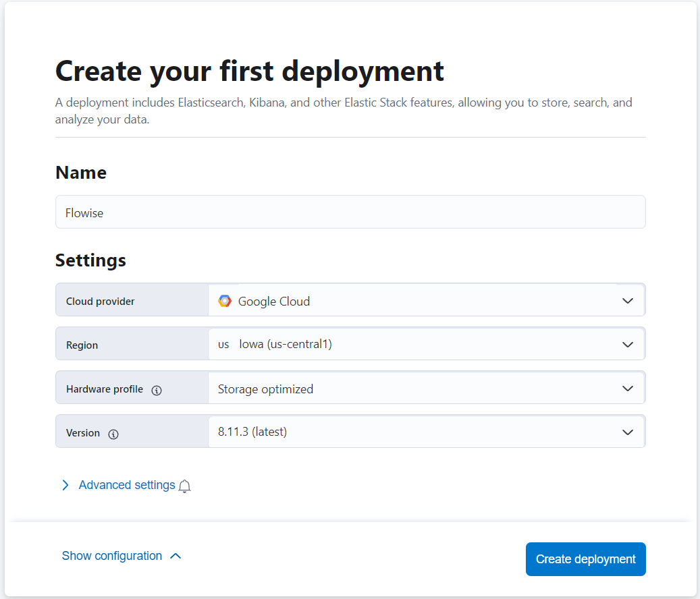The height and width of the screenshot is (599, 700).
Task: Click the Show configuration link
Action: (112, 556)
